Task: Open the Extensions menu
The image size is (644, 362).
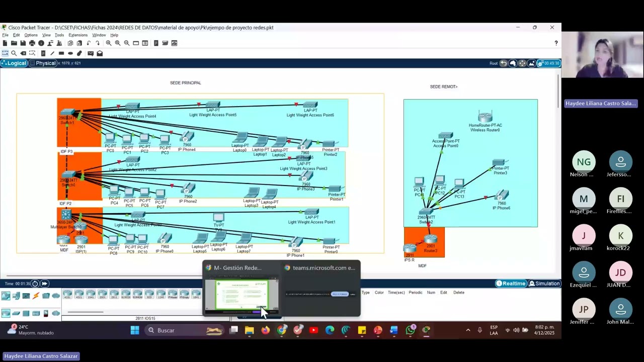Action: pos(78,35)
